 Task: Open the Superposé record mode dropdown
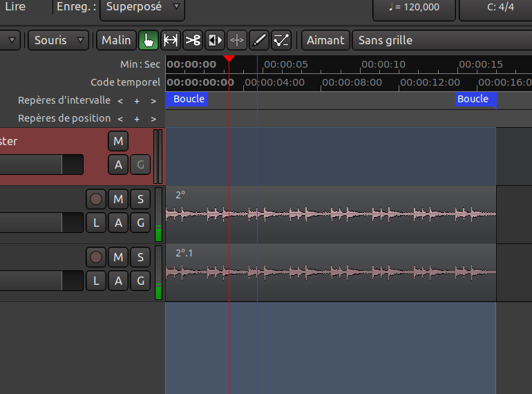click(x=142, y=8)
